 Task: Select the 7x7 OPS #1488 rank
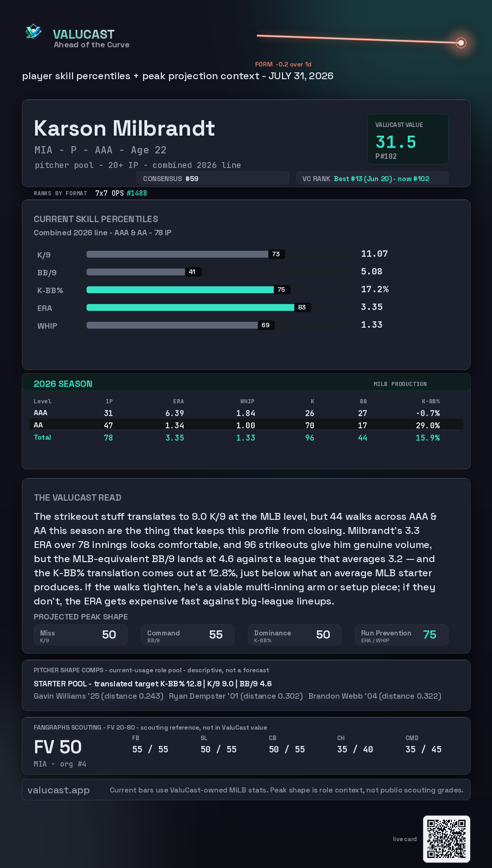(x=121, y=193)
